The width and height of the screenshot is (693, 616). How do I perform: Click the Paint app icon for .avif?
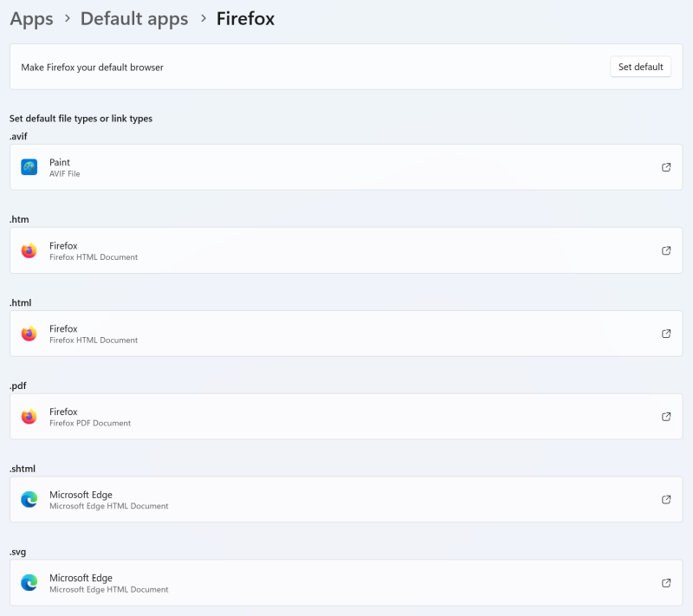click(29, 167)
